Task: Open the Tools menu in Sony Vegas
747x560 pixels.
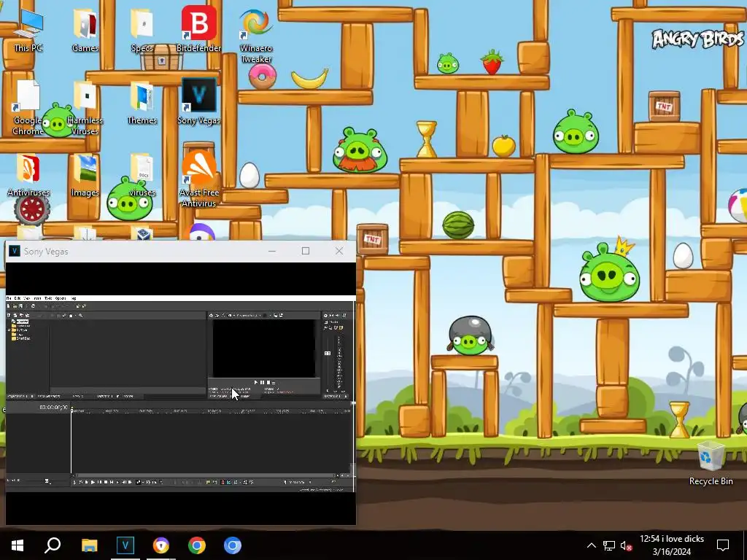Action: pyautogui.click(x=48, y=298)
